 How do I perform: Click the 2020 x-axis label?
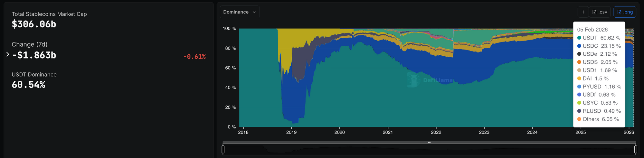(340, 132)
